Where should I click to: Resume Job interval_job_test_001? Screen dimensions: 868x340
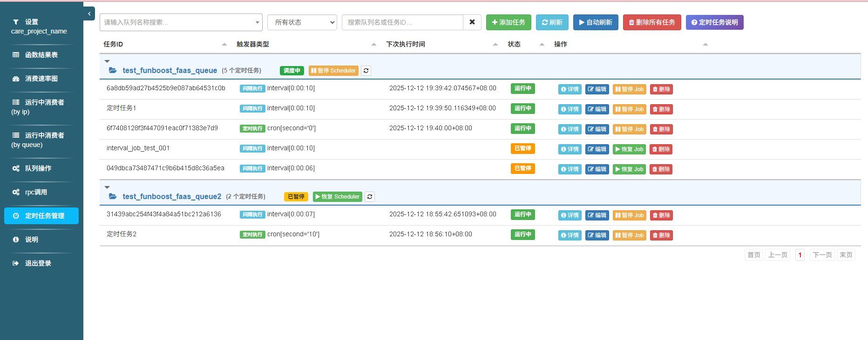pos(630,149)
